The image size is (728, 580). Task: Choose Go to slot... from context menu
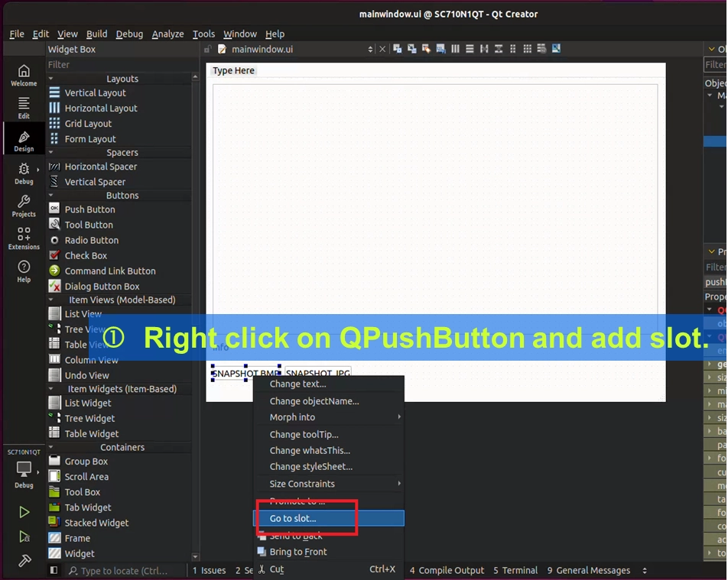pos(329,518)
